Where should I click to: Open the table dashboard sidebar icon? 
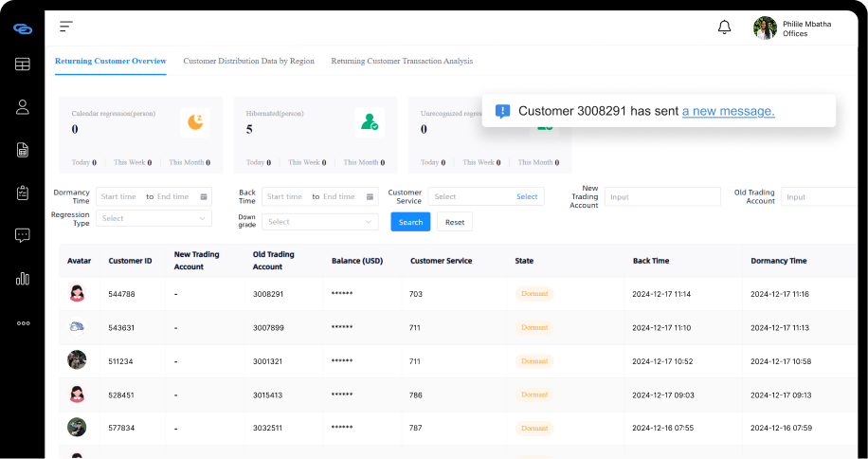pos(23,64)
